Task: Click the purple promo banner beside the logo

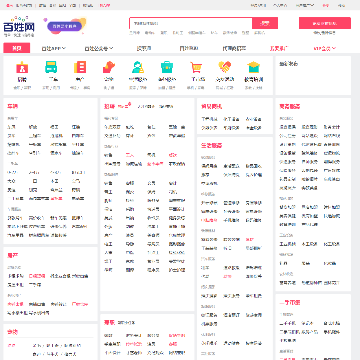Action: [x=65, y=26]
